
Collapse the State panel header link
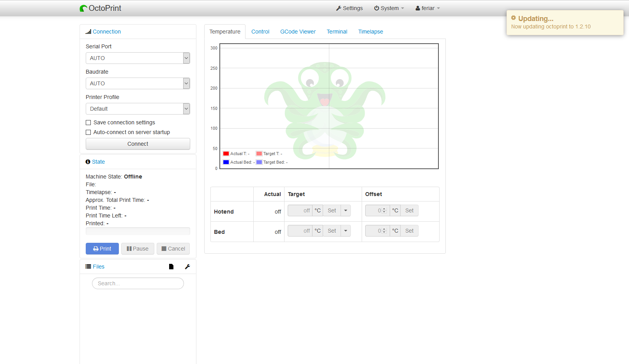(98, 162)
